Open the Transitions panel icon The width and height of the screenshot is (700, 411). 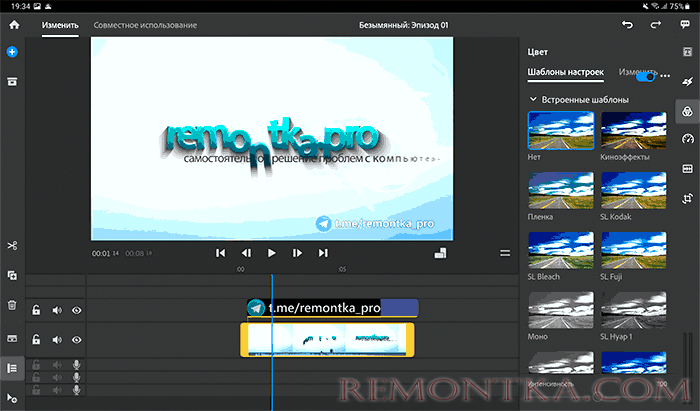[x=688, y=81]
